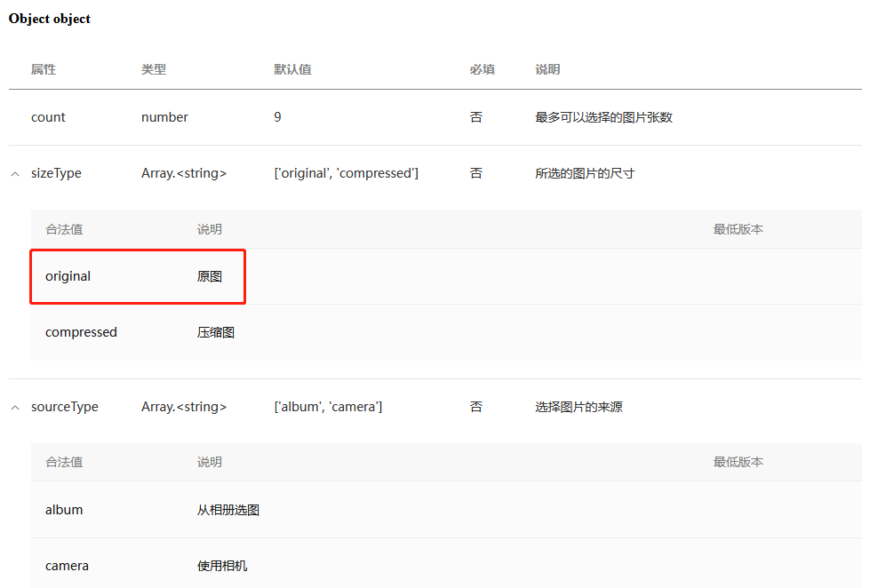The width and height of the screenshot is (870, 588).
Task: Click the '原图' description
Action: (210, 277)
